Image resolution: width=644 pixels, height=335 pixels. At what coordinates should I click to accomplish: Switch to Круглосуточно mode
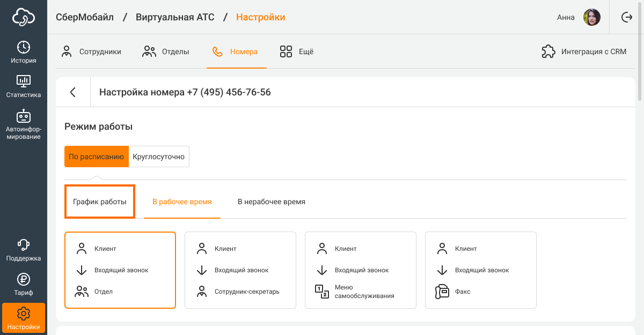(159, 157)
